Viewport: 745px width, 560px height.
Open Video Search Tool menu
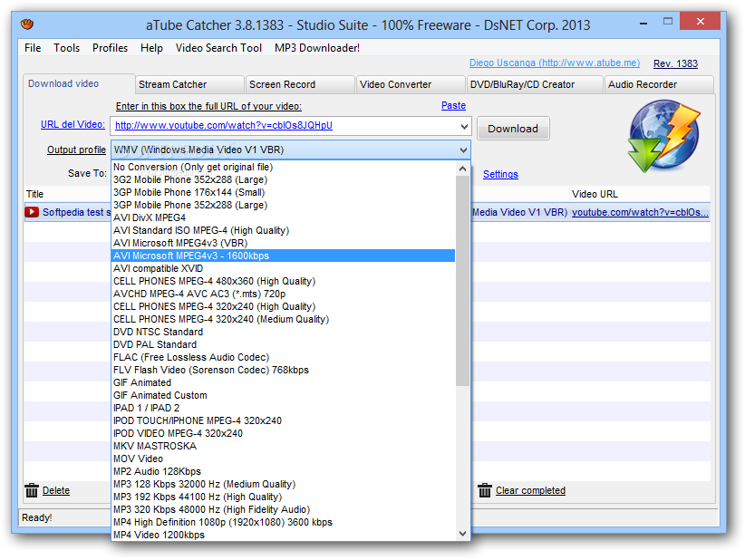coord(218,48)
